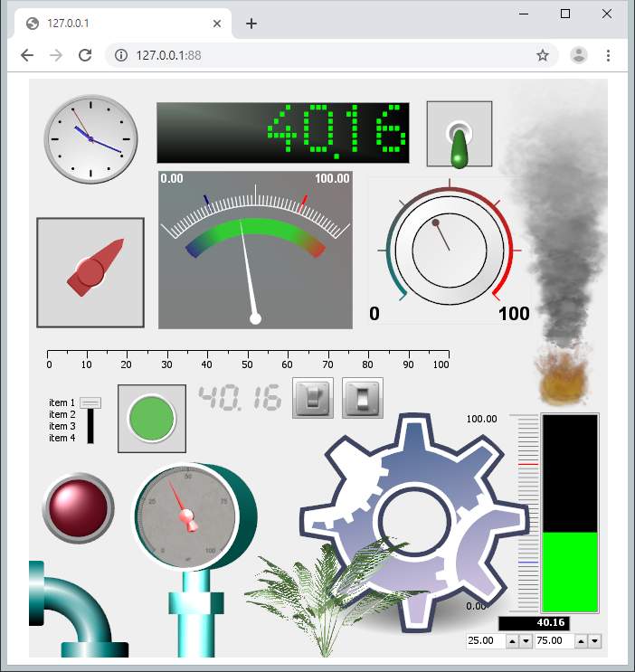Decrease the 75.00 spinner value
The width and height of the screenshot is (635, 672).
coord(594,641)
